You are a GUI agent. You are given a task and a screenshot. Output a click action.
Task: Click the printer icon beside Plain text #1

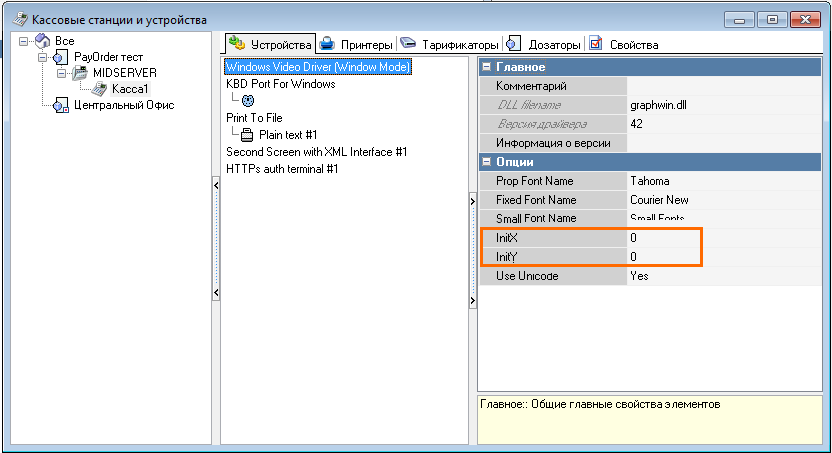[x=247, y=134]
